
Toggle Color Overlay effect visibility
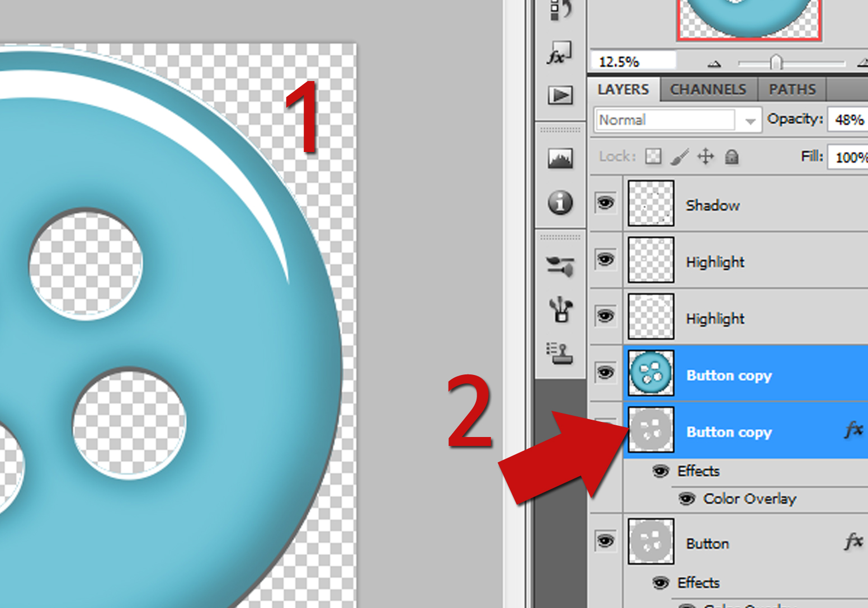pyautogui.click(x=687, y=498)
